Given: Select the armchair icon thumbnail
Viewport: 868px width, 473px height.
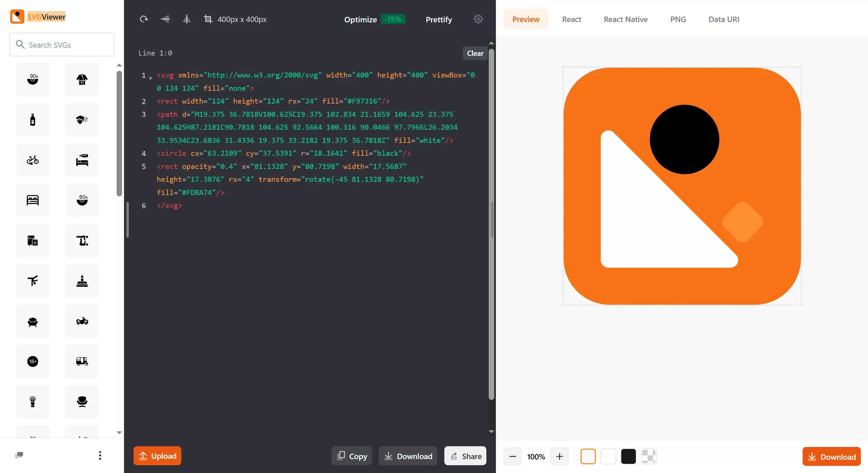Looking at the screenshot, I should coord(33,321).
